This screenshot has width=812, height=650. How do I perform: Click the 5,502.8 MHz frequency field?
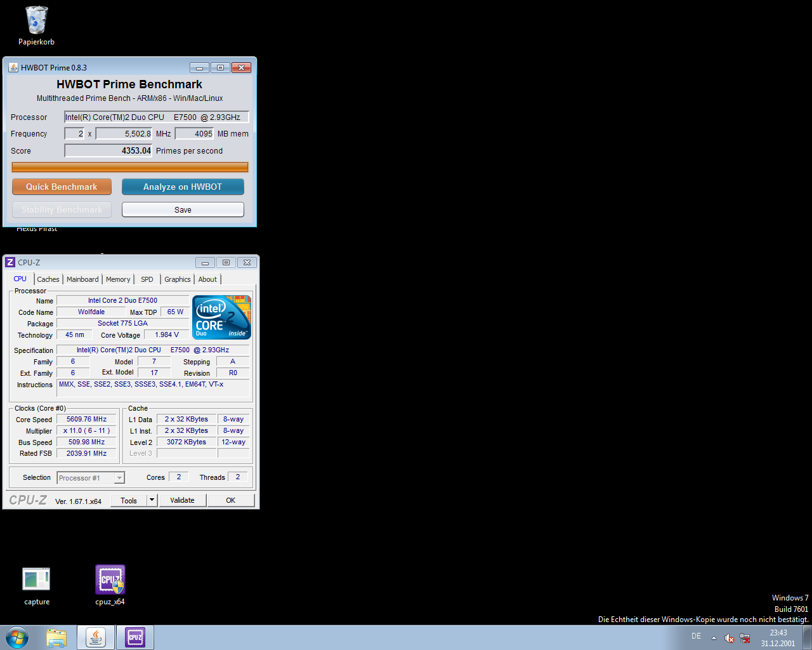coord(124,133)
